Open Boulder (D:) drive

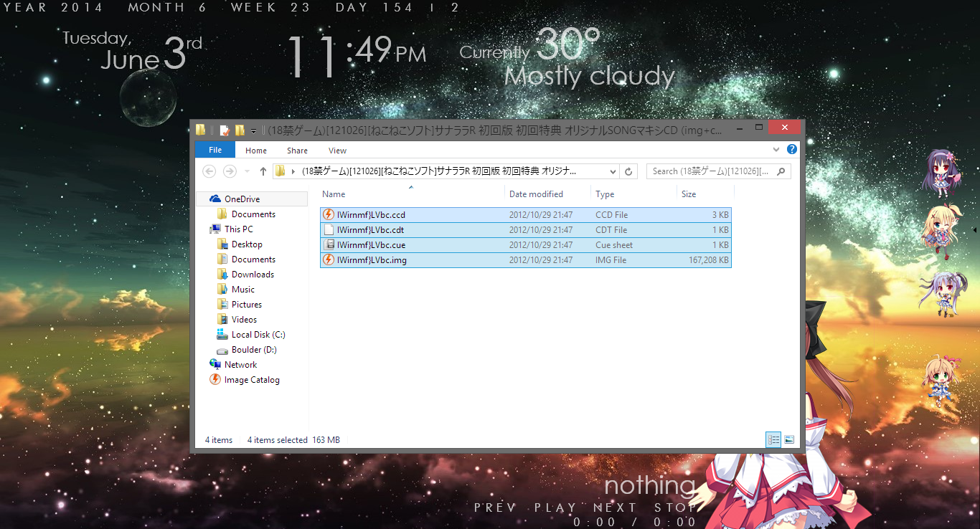tap(254, 350)
